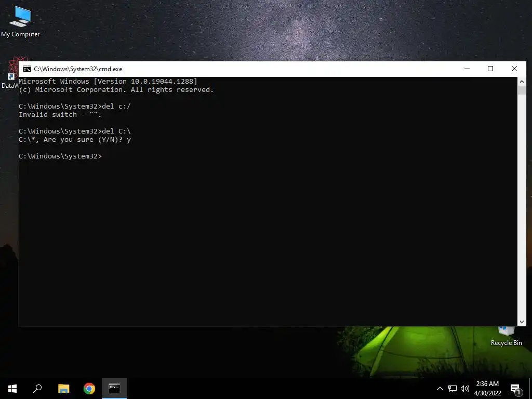Screen dimensions: 532x399
Task: Open the cmd.exe window system menu icon
Action: (x=27, y=69)
